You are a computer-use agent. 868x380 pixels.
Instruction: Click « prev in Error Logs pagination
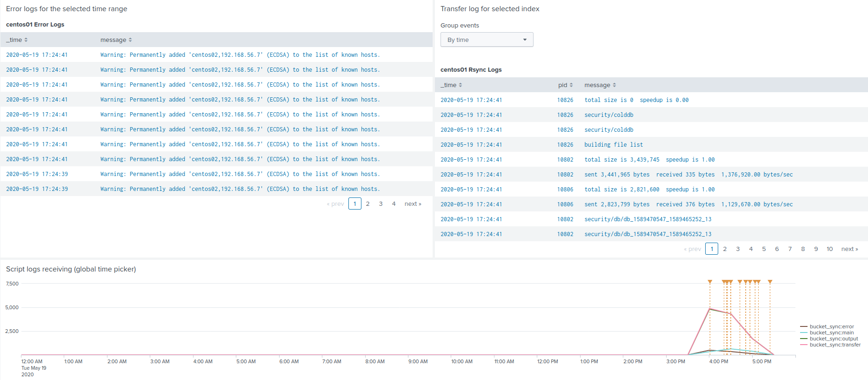click(335, 204)
